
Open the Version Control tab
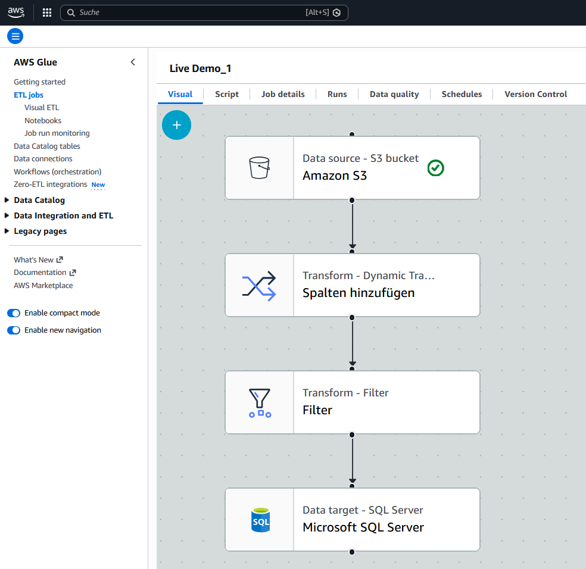tap(536, 94)
